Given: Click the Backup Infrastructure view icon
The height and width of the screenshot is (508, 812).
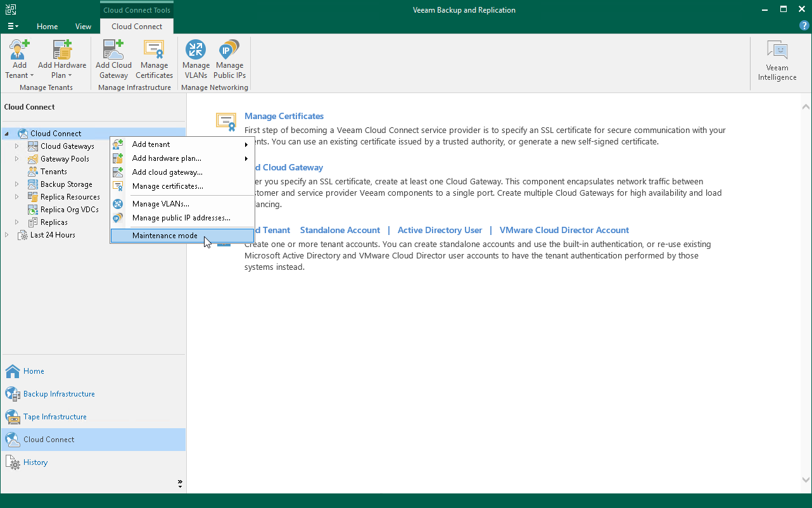Looking at the screenshot, I should 13,394.
